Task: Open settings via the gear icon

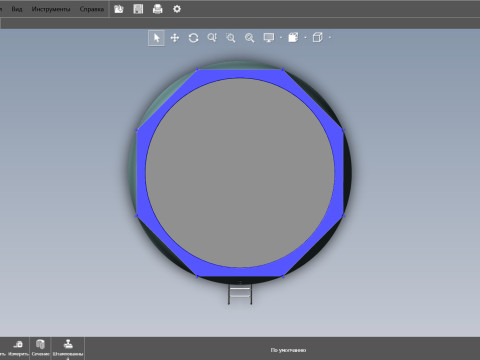Action: point(177,9)
